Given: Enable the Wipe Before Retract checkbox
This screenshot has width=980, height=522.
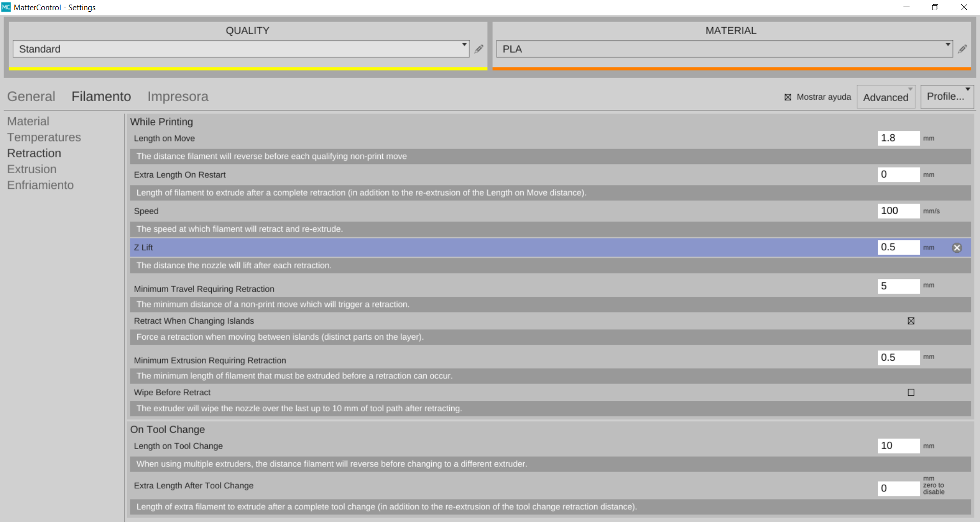Looking at the screenshot, I should (911, 392).
